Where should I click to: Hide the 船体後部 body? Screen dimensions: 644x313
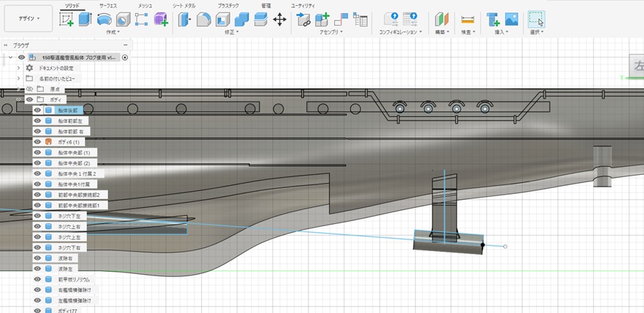(37, 109)
